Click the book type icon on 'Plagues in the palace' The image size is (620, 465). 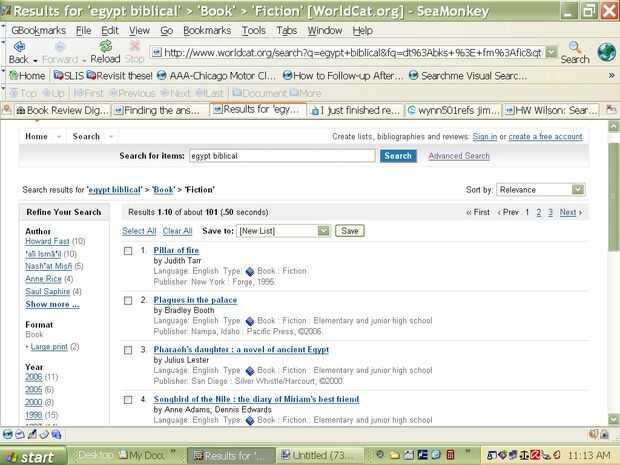click(250, 321)
